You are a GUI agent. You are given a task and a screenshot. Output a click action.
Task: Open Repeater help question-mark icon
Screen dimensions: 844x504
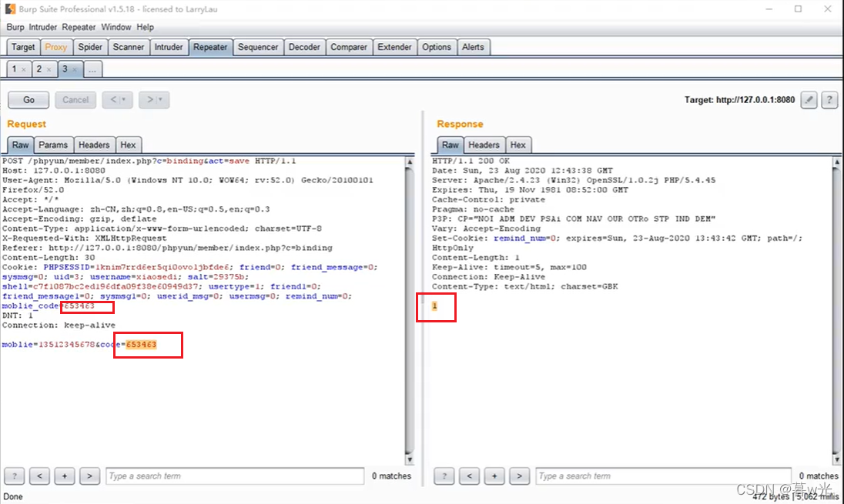tap(829, 99)
